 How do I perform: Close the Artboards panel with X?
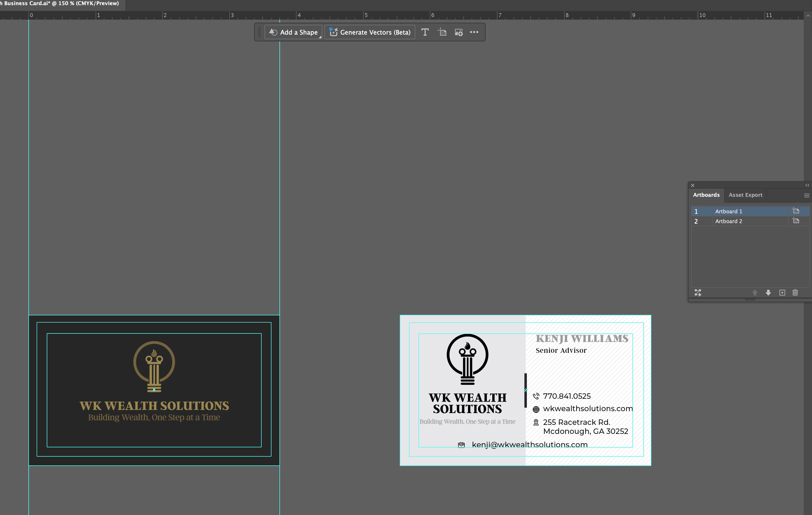pos(693,185)
